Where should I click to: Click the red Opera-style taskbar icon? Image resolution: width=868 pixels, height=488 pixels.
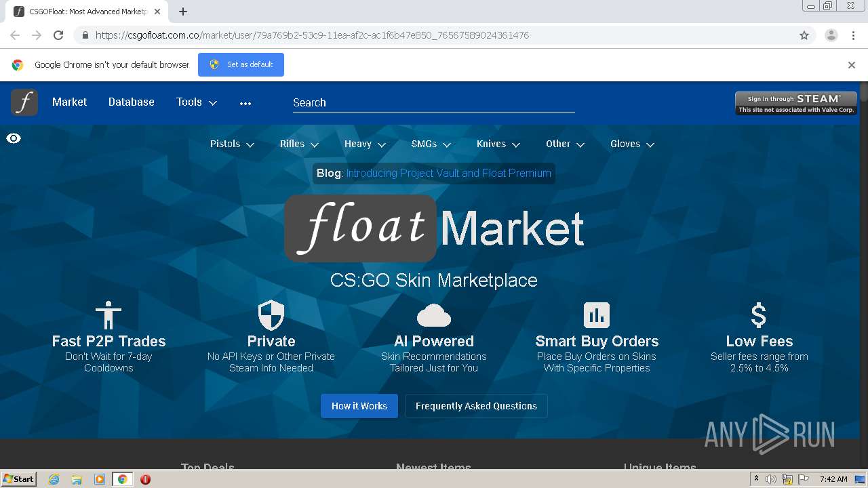coord(145,479)
